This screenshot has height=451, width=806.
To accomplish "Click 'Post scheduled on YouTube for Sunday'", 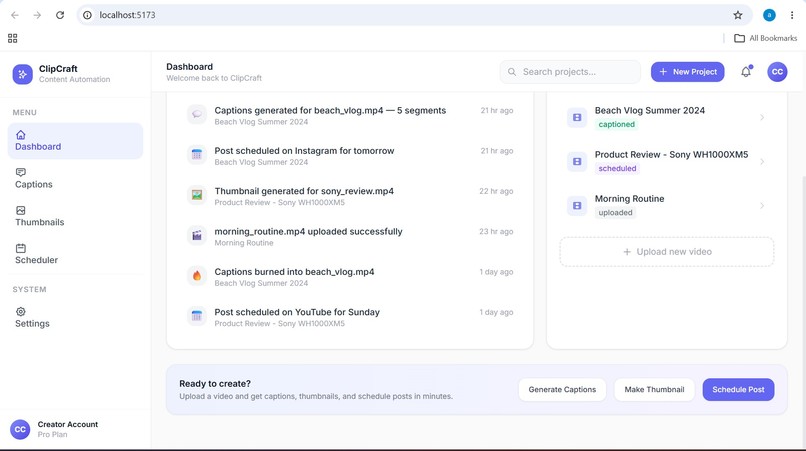I will pos(297,312).
